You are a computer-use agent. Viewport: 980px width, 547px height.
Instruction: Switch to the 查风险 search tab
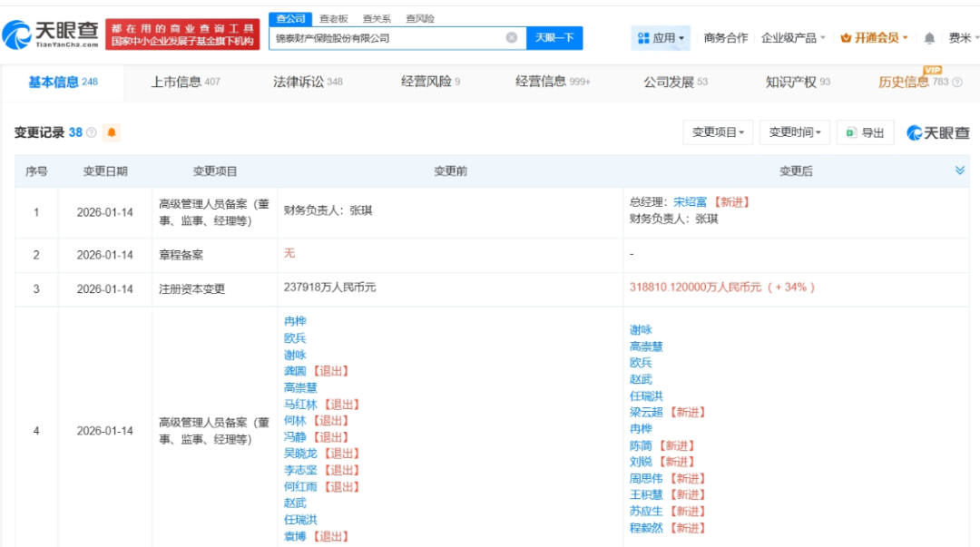coord(420,19)
